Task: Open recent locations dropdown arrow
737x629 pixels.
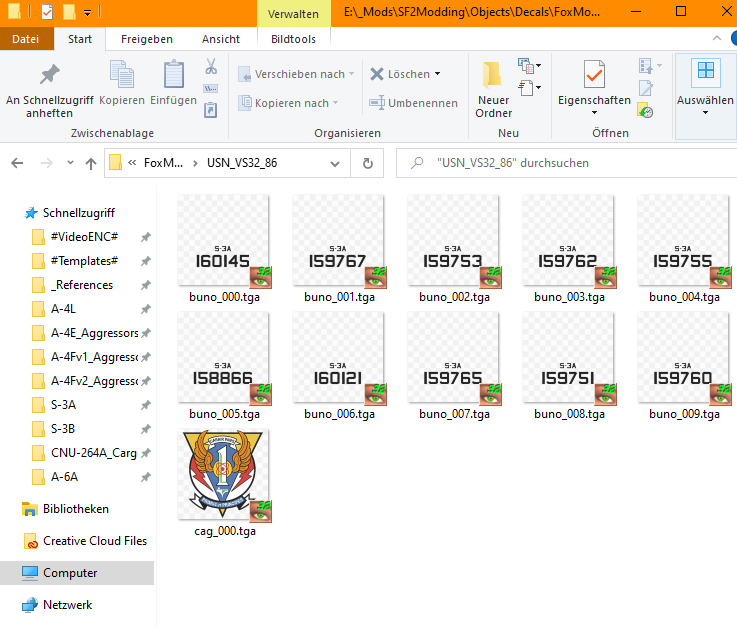Action: [x=70, y=162]
